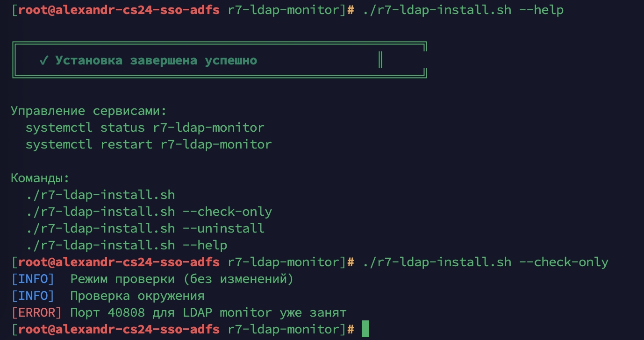Image resolution: width=644 pixels, height=340 pixels.
Task: Select the "systemctl status r7-ldap-monitor" line
Action: [x=145, y=127]
